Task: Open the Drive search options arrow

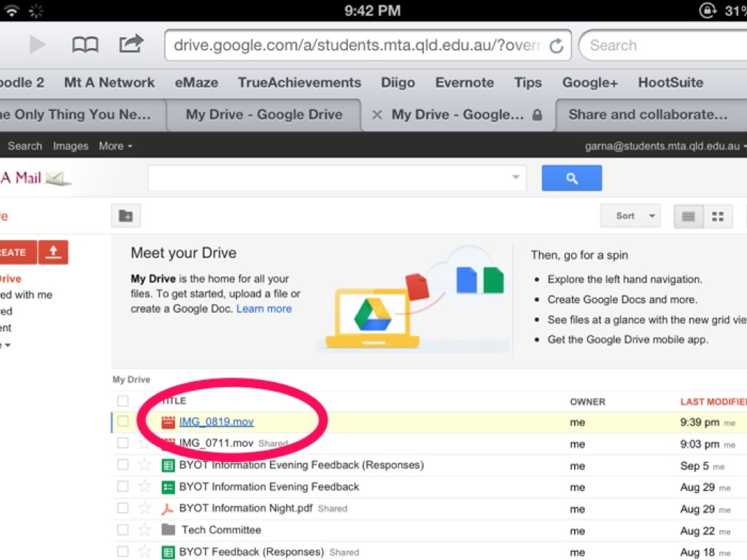Action: 516,177
